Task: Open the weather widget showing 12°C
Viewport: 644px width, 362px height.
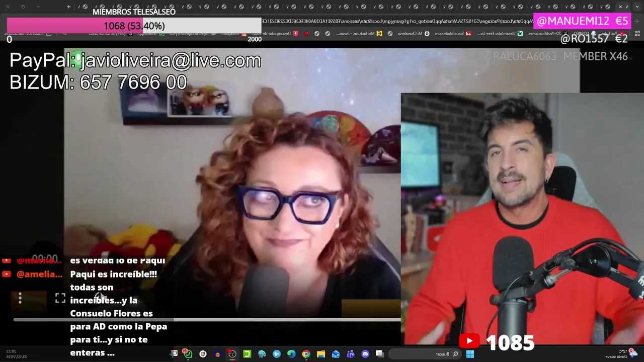Action: point(622,353)
